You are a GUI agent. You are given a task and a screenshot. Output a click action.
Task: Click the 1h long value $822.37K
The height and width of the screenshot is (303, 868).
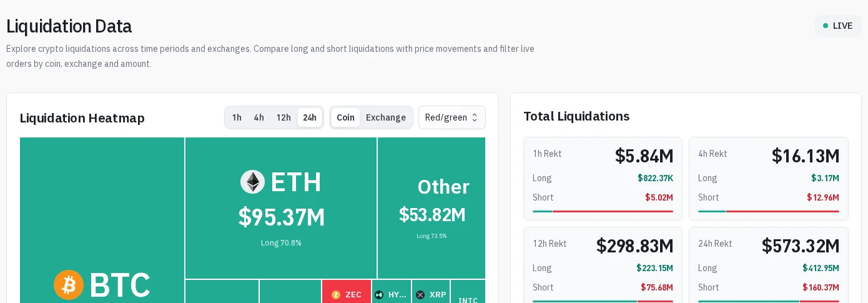[x=655, y=178]
